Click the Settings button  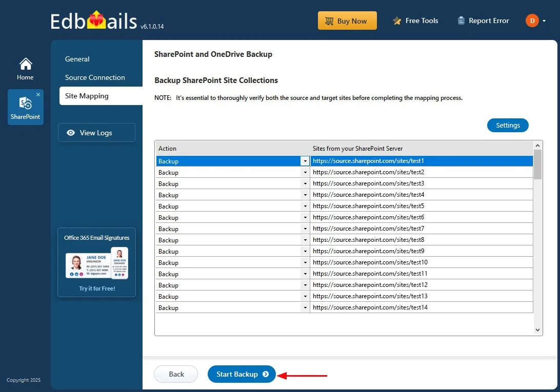click(x=508, y=126)
